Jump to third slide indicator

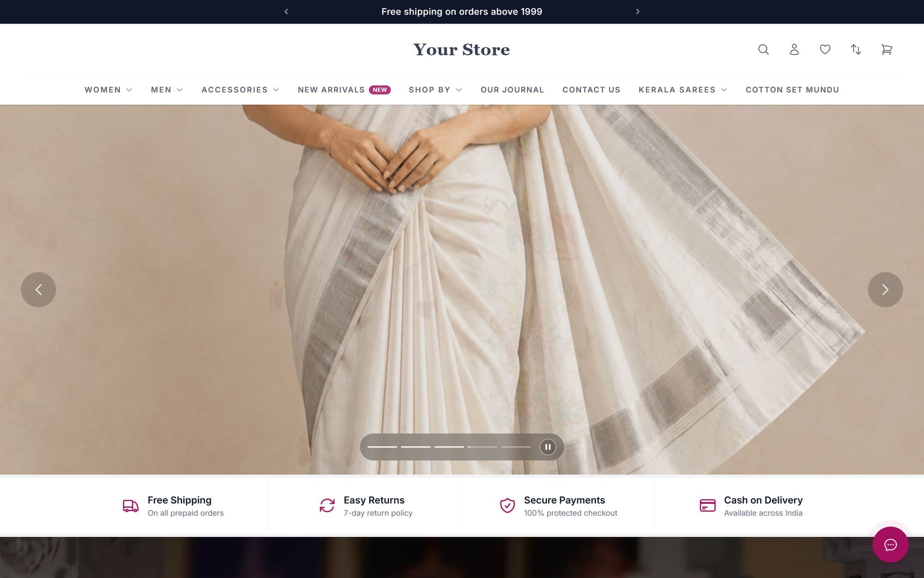449,447
